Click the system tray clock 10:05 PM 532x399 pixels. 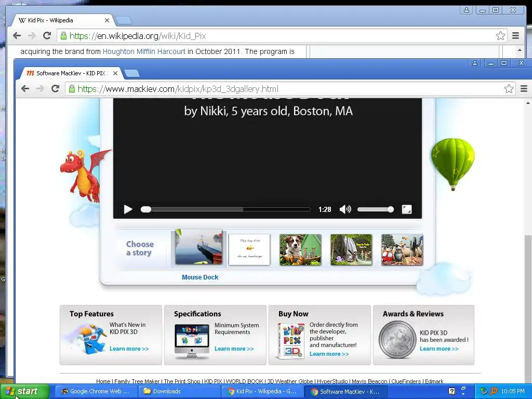click(x=513, y=391)
